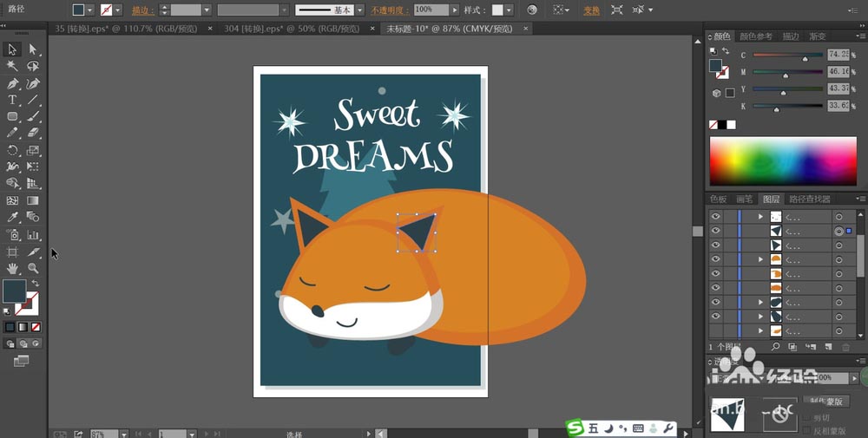Click the 不透明度 opacity link

pos(390,10)
